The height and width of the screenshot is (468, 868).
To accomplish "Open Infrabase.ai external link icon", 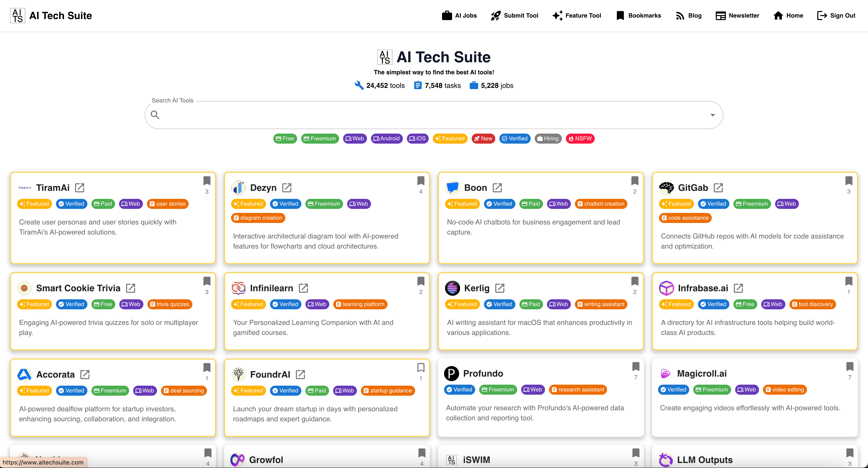I will [x=738, y=288].
